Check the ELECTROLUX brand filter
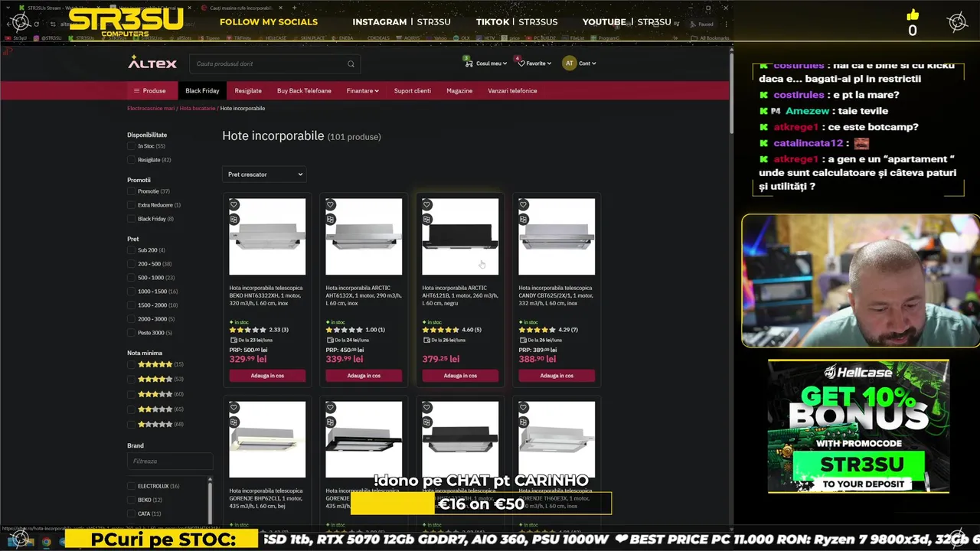 131,486
